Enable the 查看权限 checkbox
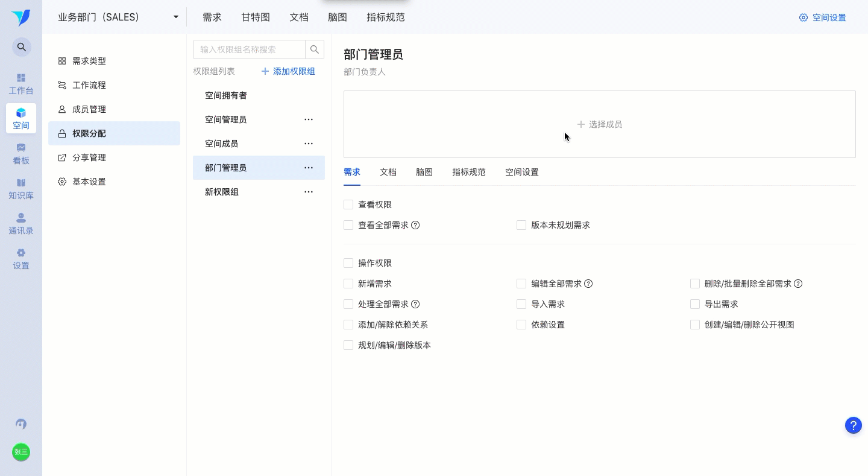The height and width of the screenshot is (476, 868). 348,205
